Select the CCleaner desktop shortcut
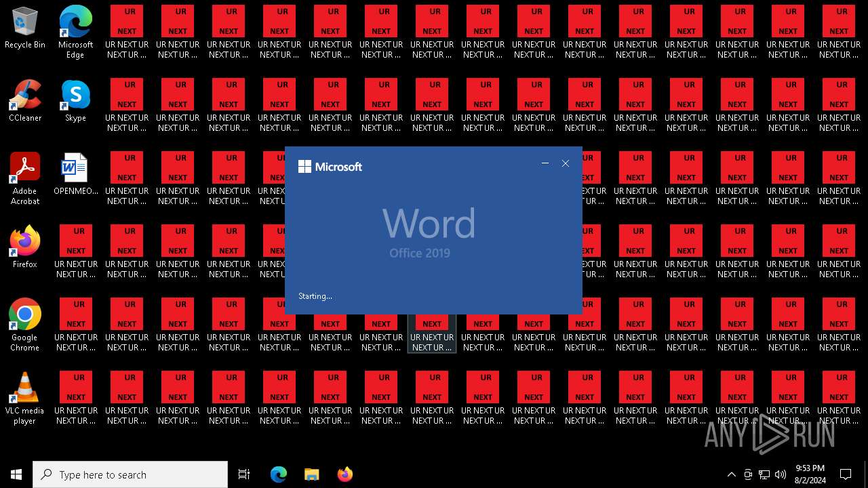 tap(25, 101)
